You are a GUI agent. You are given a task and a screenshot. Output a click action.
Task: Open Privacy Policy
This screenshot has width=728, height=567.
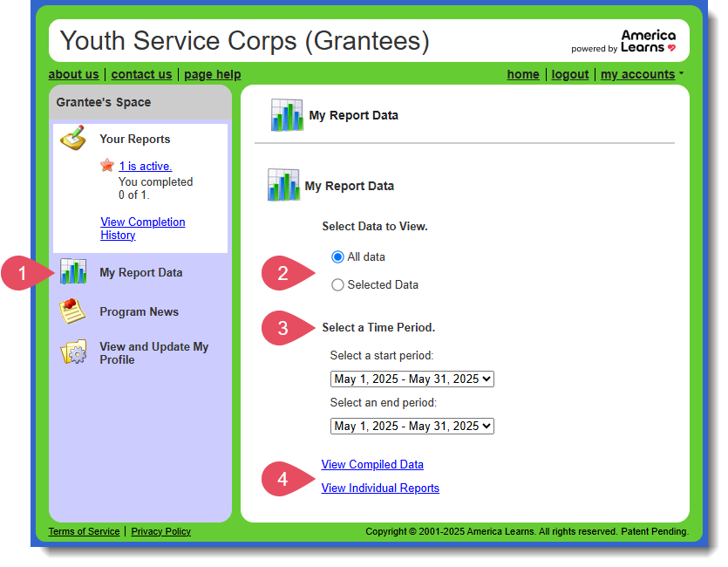pos(160,531)
